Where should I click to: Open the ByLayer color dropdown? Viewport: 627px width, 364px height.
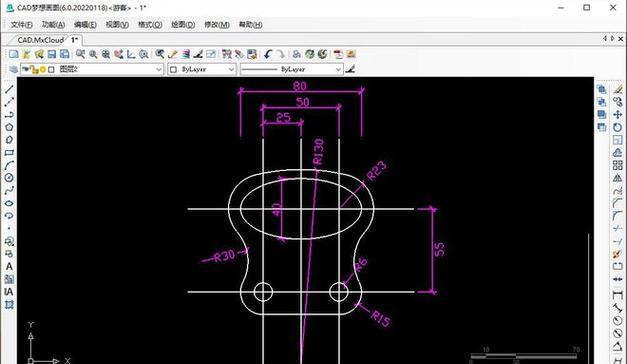202,70
